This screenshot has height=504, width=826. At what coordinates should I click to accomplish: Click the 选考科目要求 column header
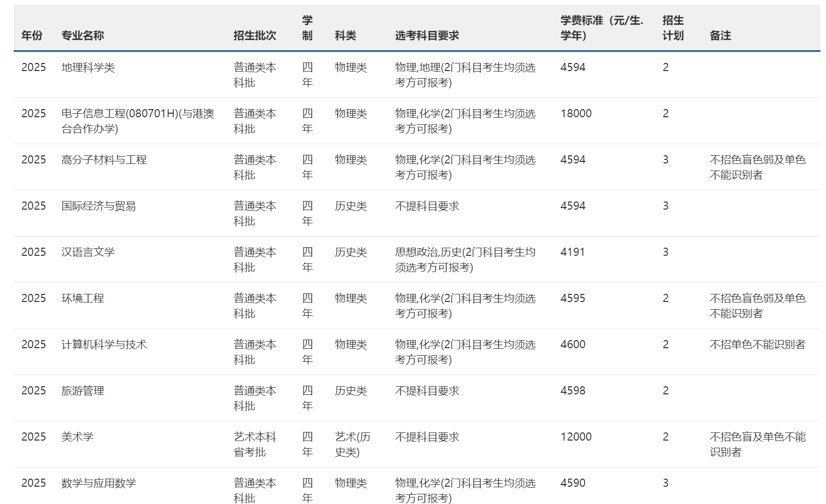point(427,36)
